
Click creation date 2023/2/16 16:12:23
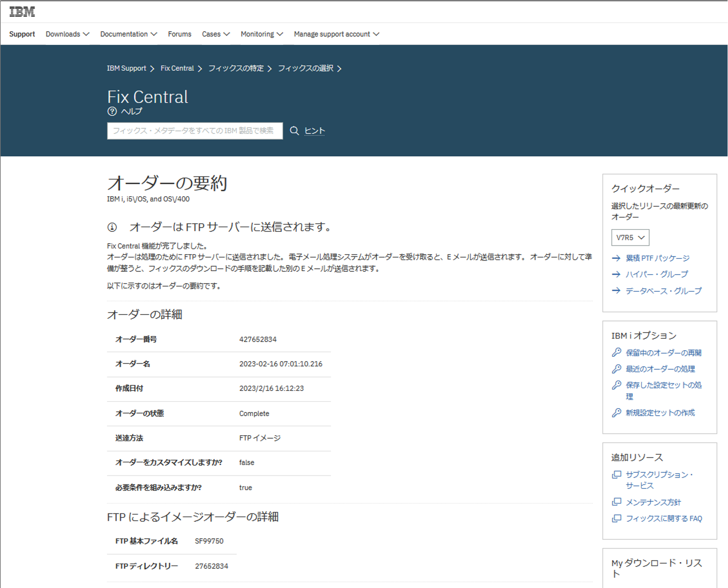pos(271,388)
